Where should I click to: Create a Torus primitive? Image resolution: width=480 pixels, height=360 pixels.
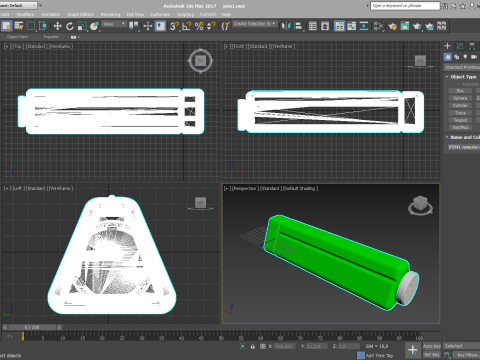point(460,113)
